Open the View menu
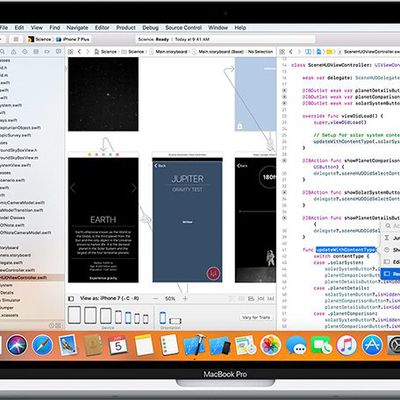This screenshot has width=400, height=400. tap(36, 28)
